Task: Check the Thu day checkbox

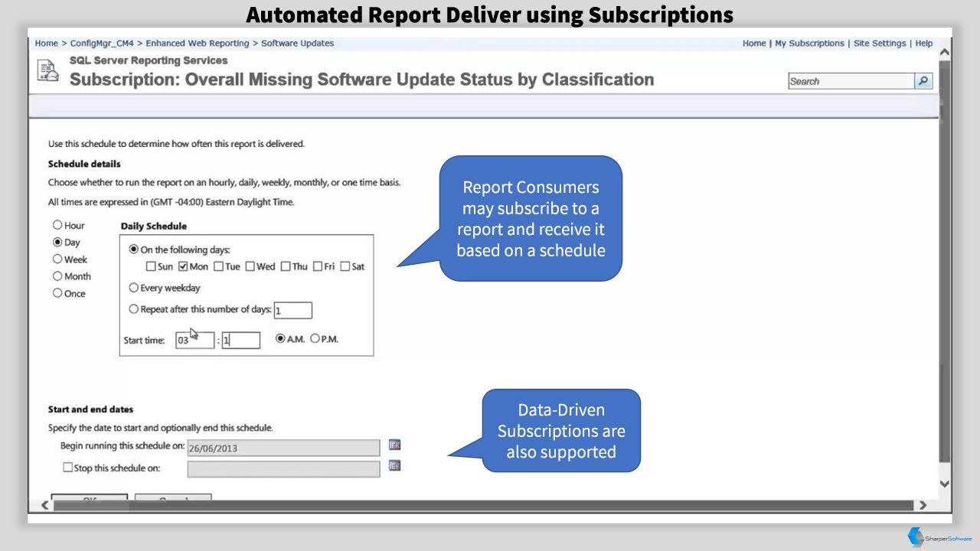Action: [286, 266]
